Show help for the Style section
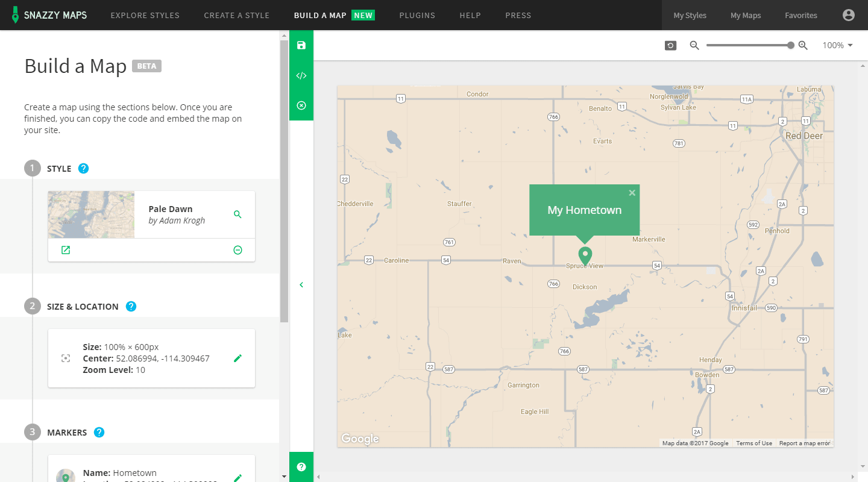Screen dimensions: 868x482 click(x=84, y=168)
